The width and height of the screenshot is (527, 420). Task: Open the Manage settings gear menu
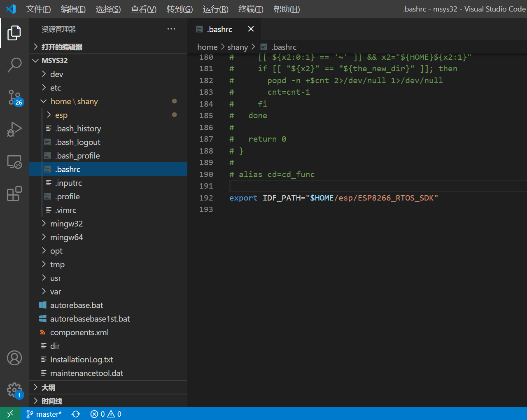(x=14, y=390)
